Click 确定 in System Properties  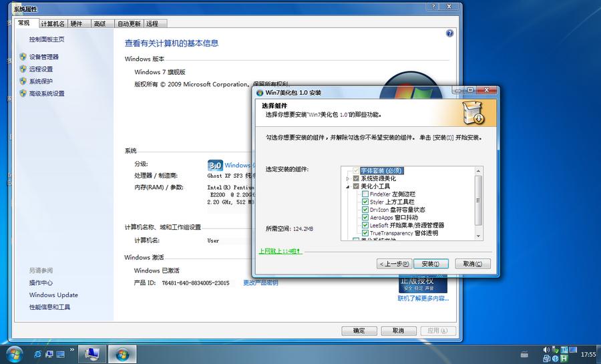[x=359, y=331]
